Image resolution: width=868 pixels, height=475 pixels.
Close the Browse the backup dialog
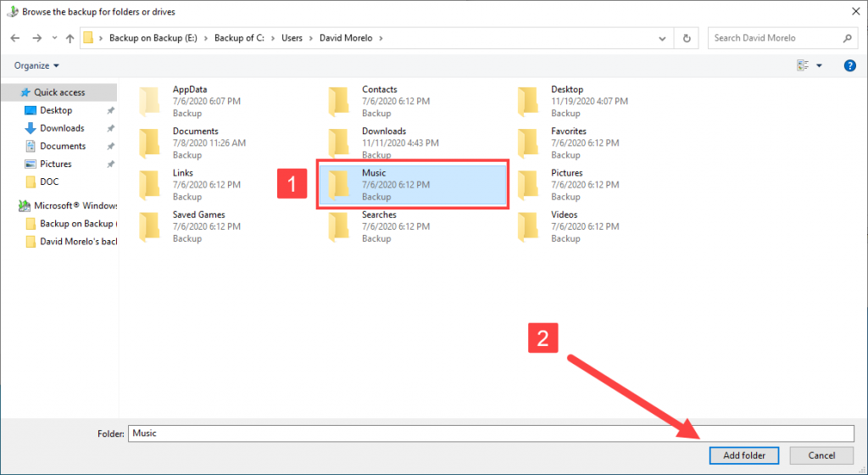[855, 11]
